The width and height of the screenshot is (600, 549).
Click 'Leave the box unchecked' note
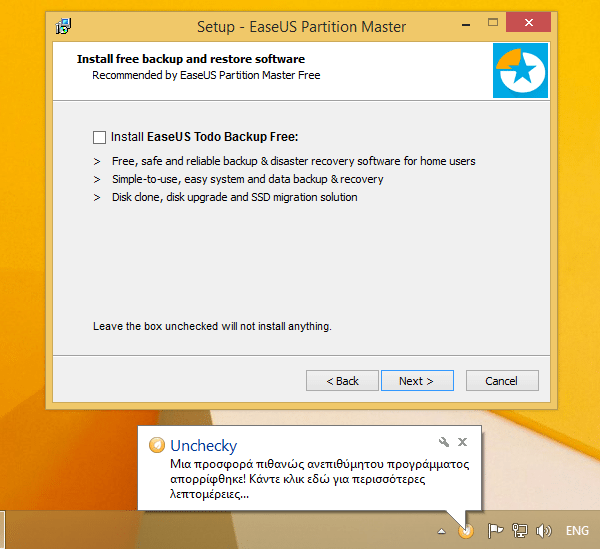(x=212, y=326)
